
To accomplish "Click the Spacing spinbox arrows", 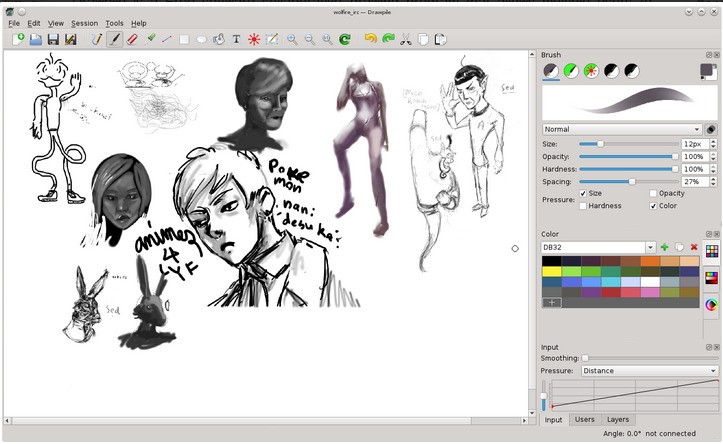I will click(x=713, y=182).
